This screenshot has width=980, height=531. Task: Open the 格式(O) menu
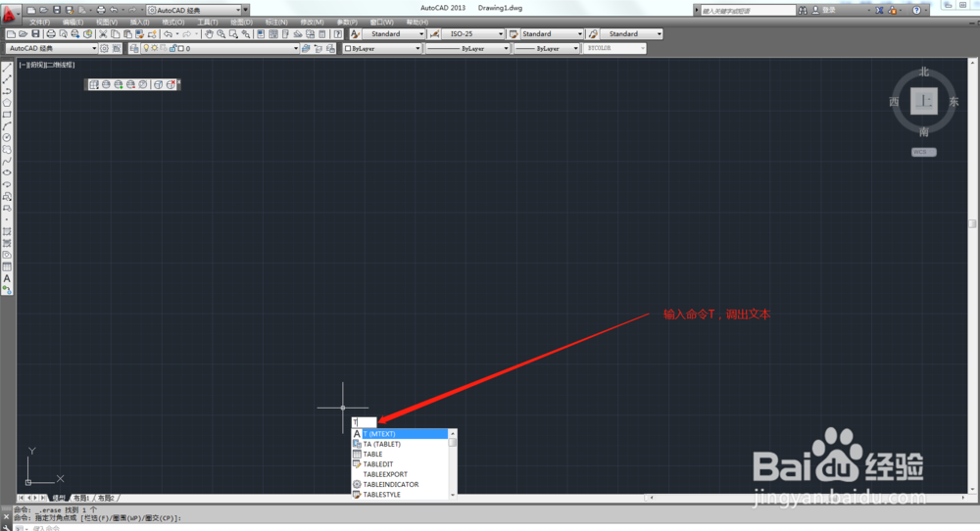point(173,23)
